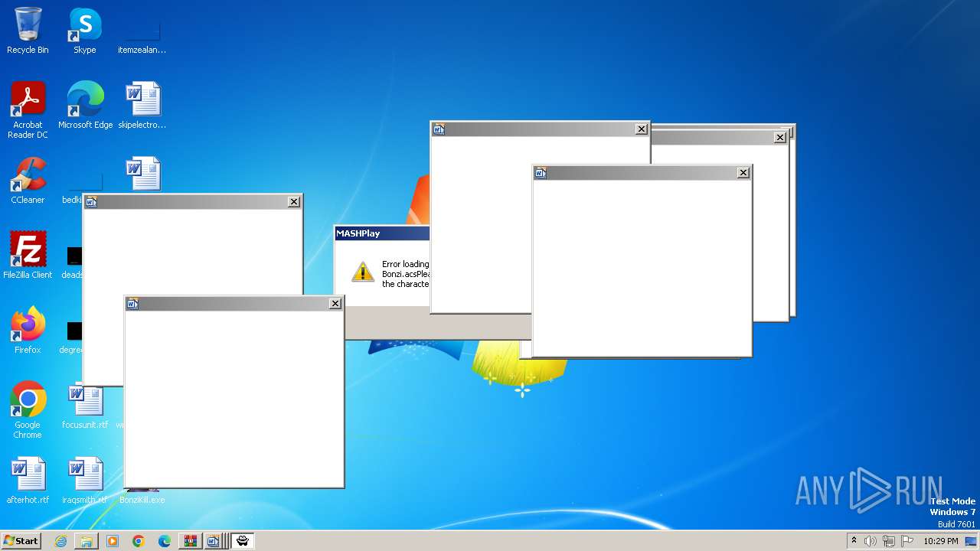Screen dimensions: 980x551
Task: Launch Firefox from the desktop
Action: pyautogui.click(x=28, y=331)
